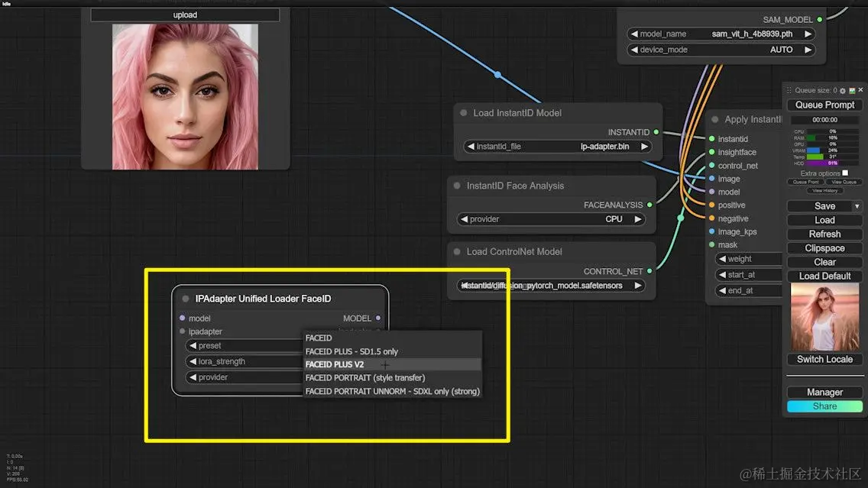The image size is (868, 488).
Task: Step instantid_file to the next file
Action: (644, 147)
